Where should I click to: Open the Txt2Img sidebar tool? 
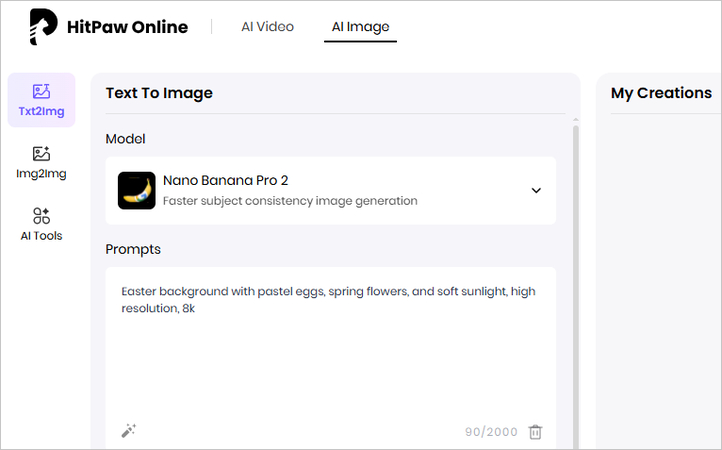41,100
